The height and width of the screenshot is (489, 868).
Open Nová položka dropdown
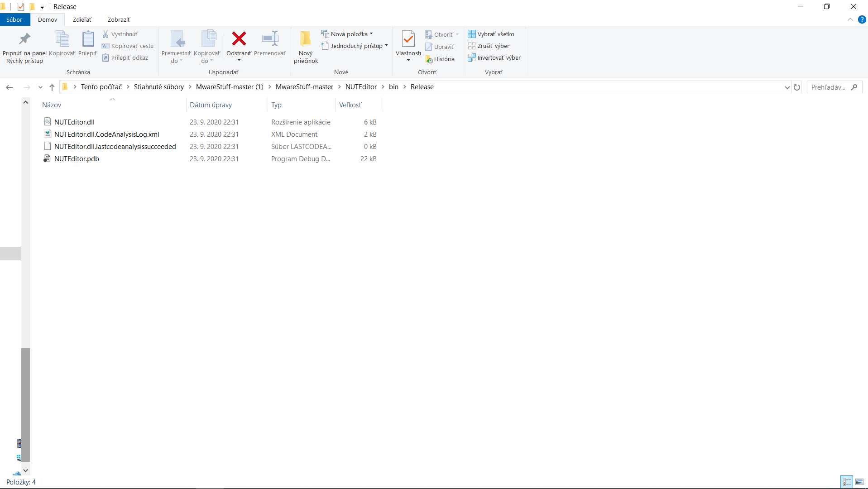coord(347,34)
